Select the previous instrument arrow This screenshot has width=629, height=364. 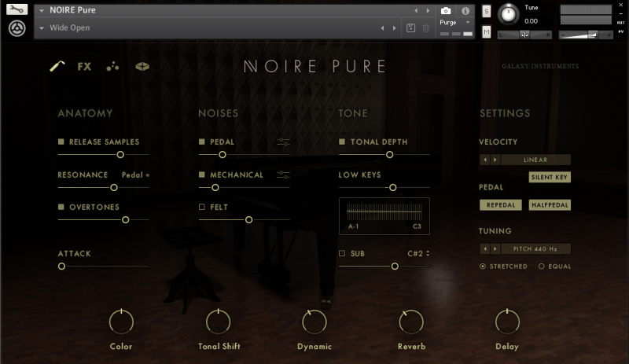(416, 11)
